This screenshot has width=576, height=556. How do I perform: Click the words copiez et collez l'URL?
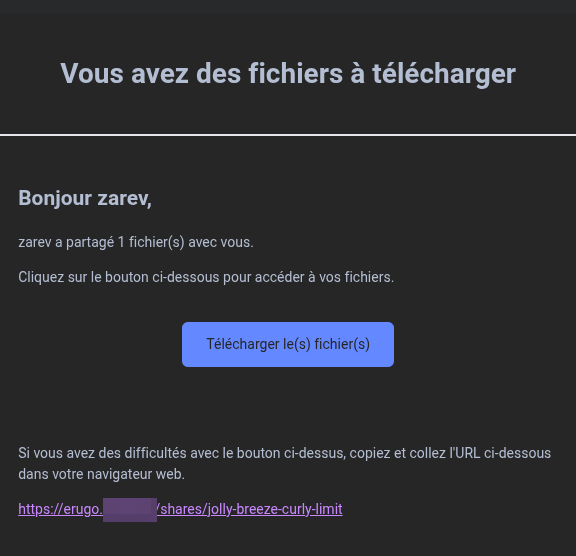point(415,453)
